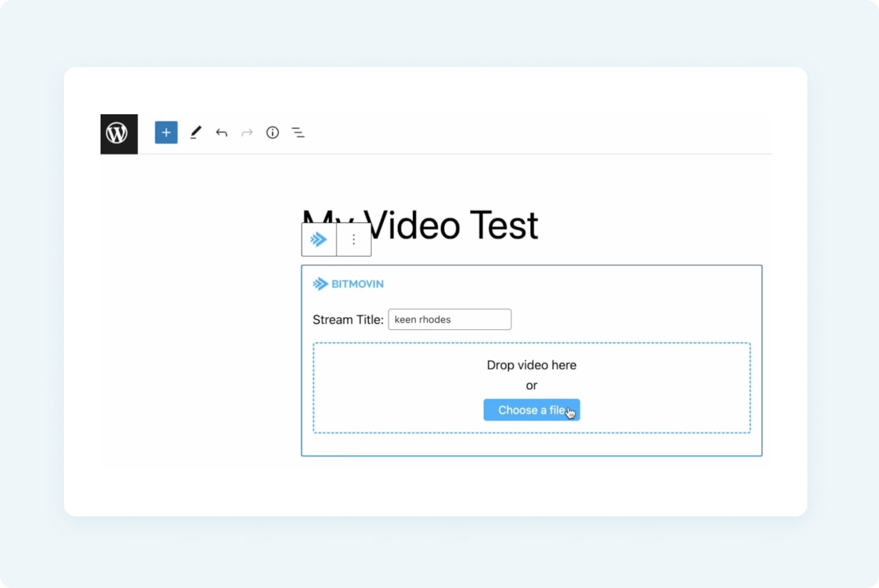
Task: Click the Choose a file button
Action: [532, 411]
